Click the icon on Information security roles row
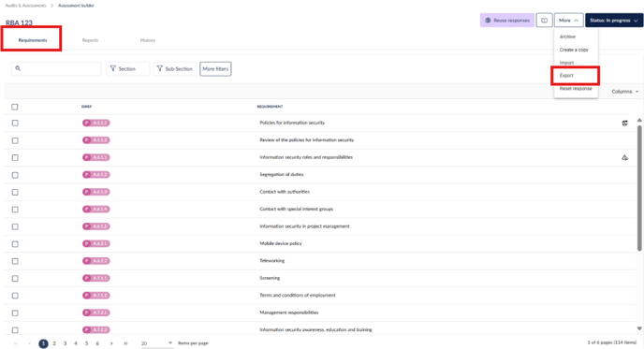The width and height of the screenshot is (644, 349). [624, 157]
